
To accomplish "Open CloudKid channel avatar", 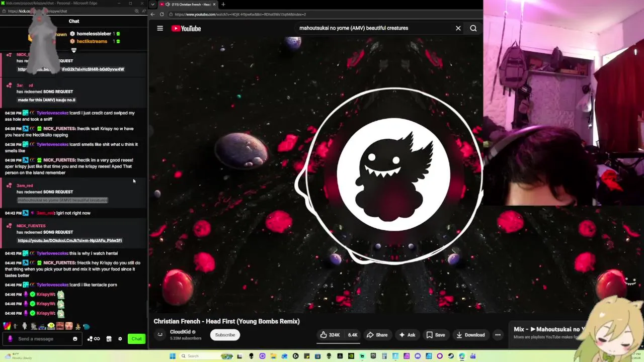I will click(160, 334).
